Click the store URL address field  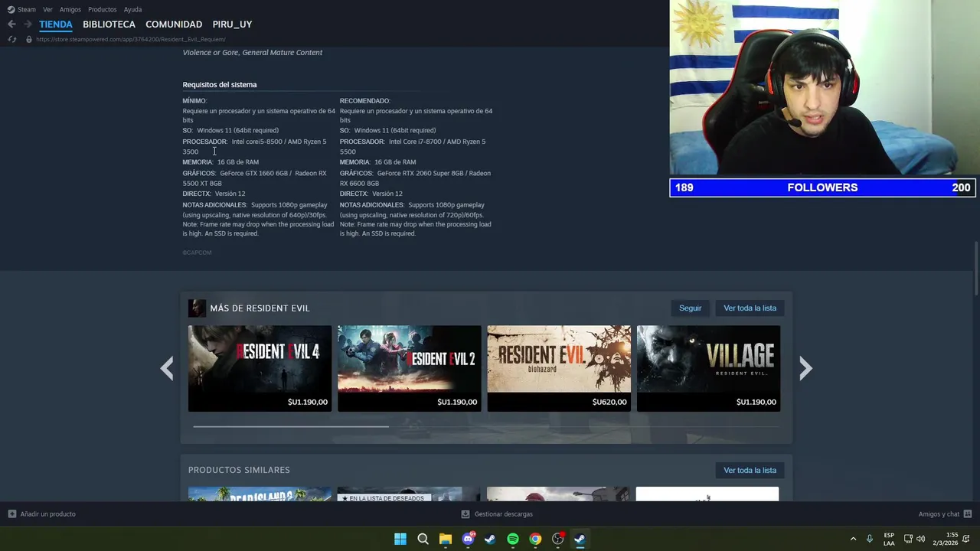click(131, 39)
